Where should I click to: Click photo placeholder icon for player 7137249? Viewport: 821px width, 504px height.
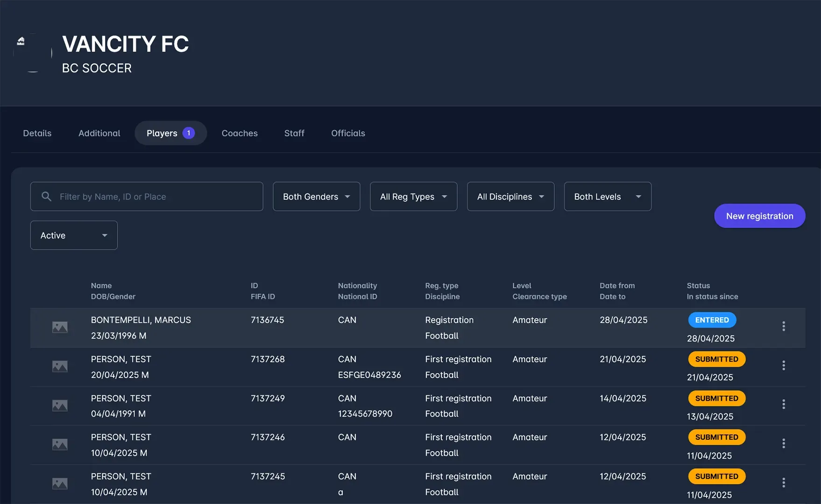coord(60,406)
